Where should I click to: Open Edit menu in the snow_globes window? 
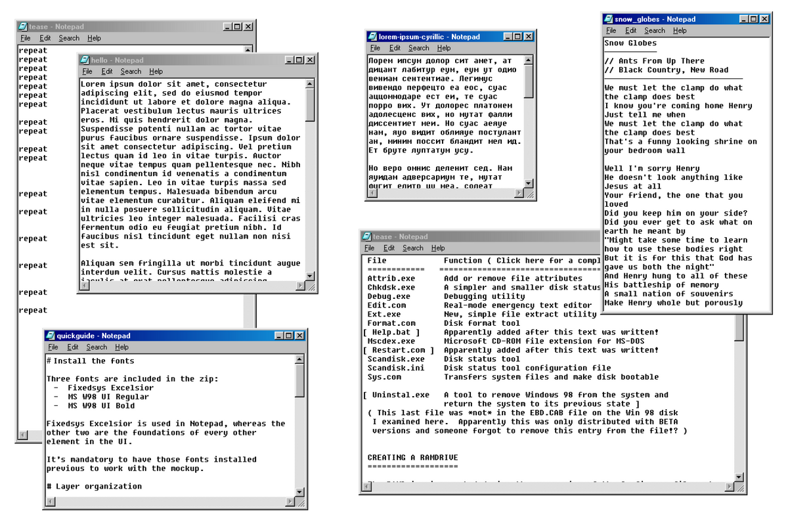click(x=630, y=30)
